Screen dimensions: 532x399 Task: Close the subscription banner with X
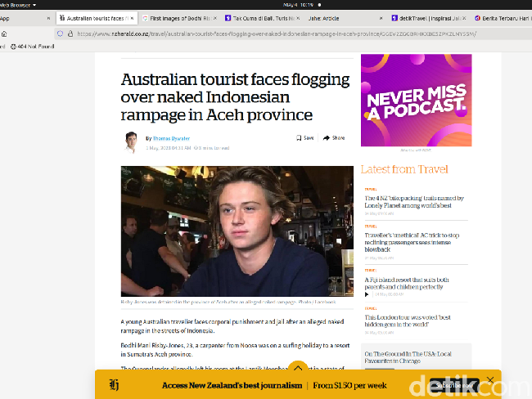(490, 380)
